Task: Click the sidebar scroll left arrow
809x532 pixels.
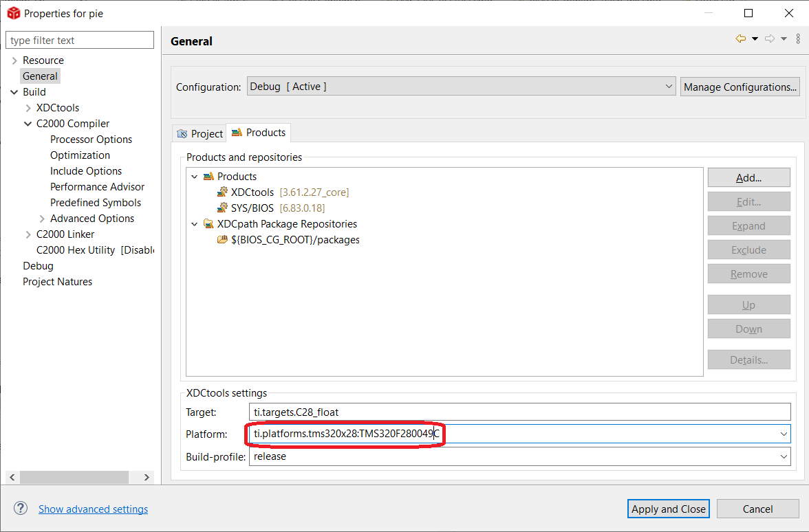Action: click(12, 477)
